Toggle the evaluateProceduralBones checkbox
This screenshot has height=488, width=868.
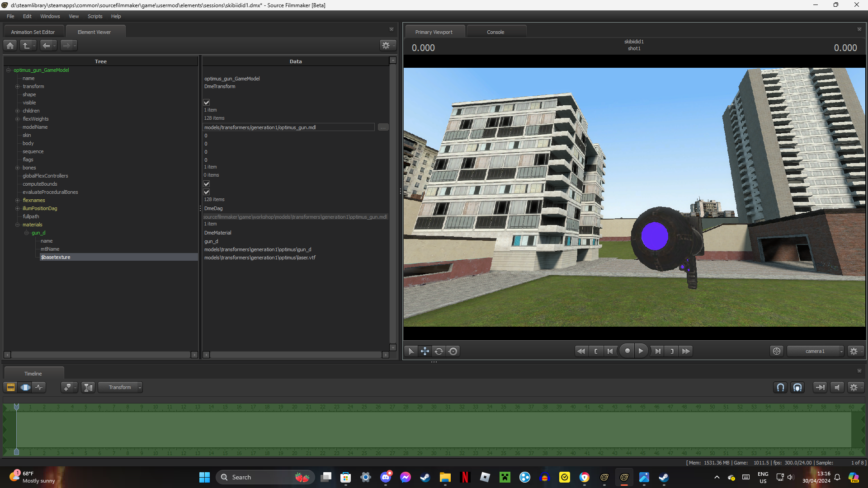click(207, 192)
